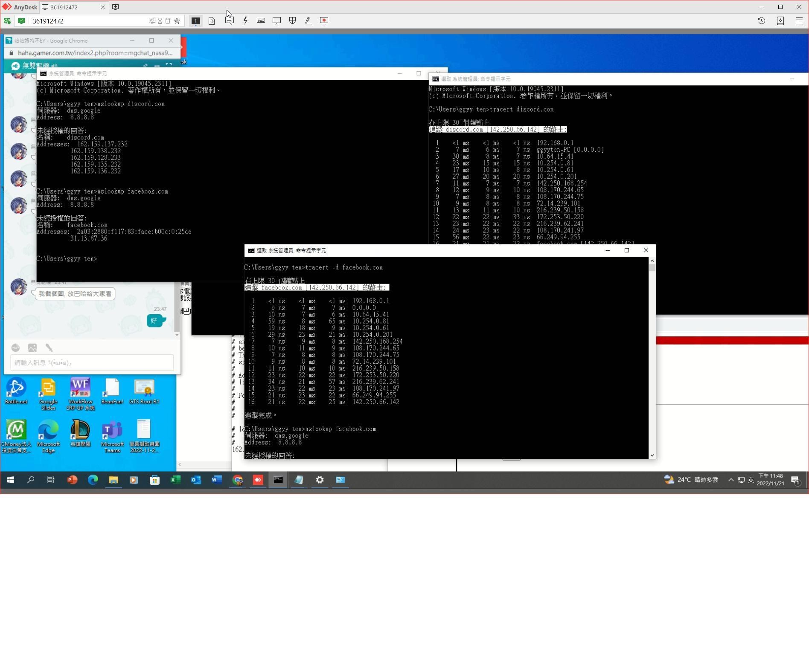
Task: Click the clock showing 2022/11/21
Action: click(x=771, y=480)
